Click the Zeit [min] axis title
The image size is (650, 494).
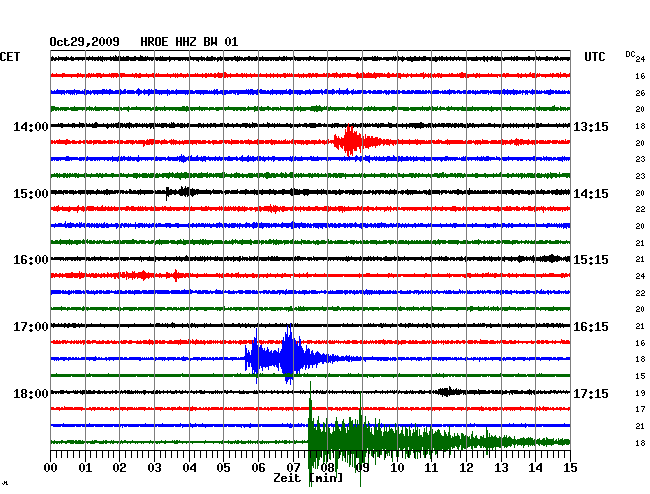(308, 478)
